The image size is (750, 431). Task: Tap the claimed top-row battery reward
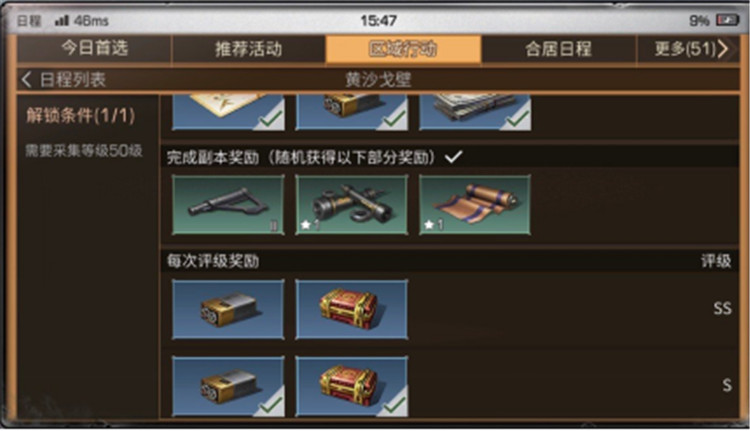point(352,112)
